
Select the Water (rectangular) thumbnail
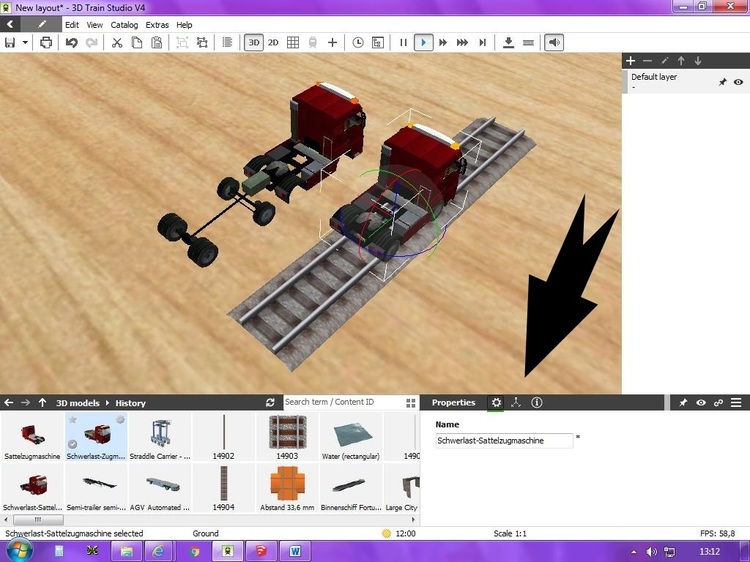351,437
